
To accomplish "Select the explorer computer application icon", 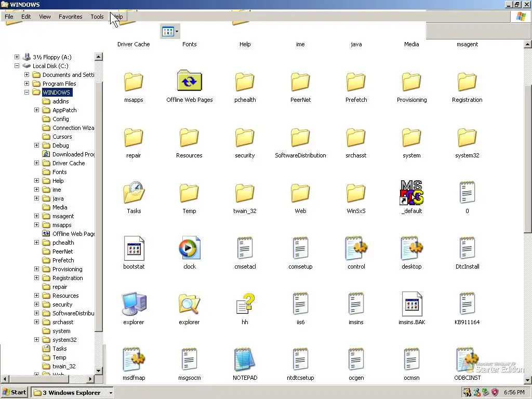I will click(x=134, y=303).
